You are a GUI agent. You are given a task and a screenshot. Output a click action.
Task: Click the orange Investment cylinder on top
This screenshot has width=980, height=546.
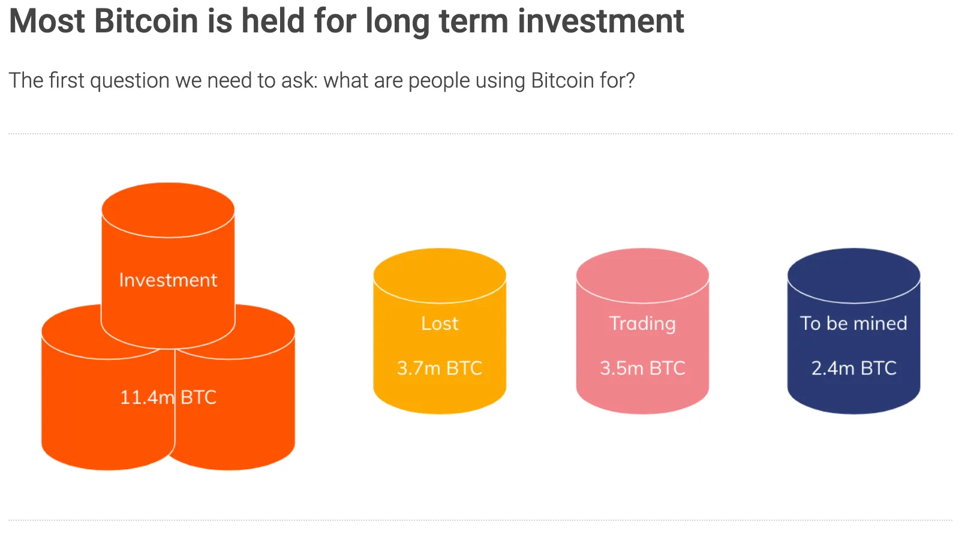(x=168, y=265)
